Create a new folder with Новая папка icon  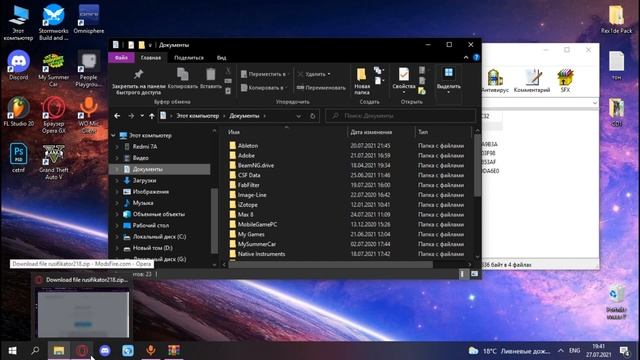click(361, 75)
